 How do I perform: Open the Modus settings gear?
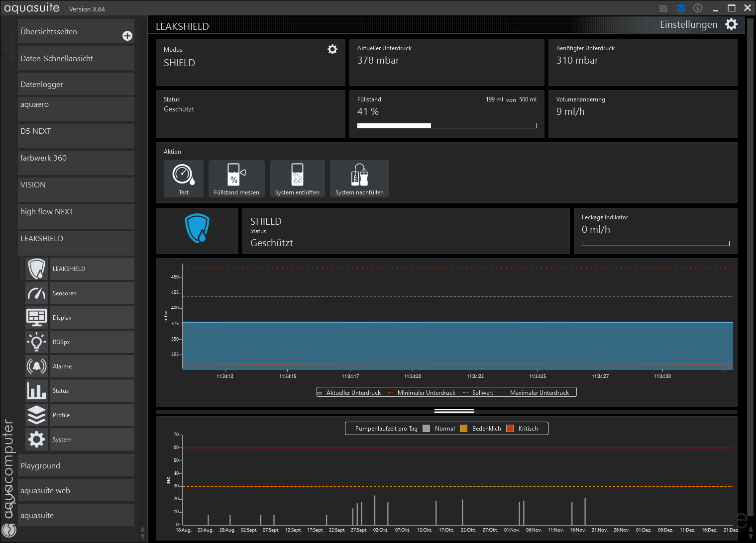[332, 49]
